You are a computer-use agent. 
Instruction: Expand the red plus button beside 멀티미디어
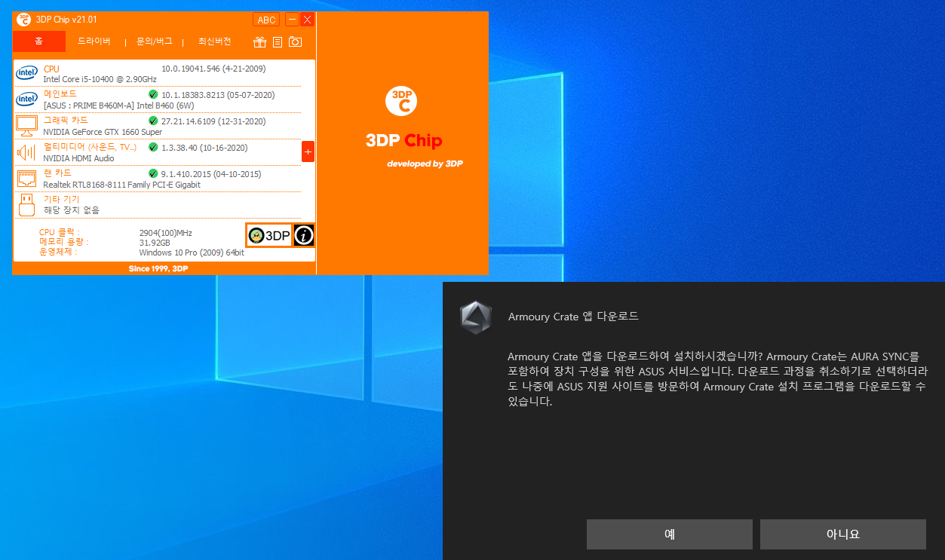308,151
